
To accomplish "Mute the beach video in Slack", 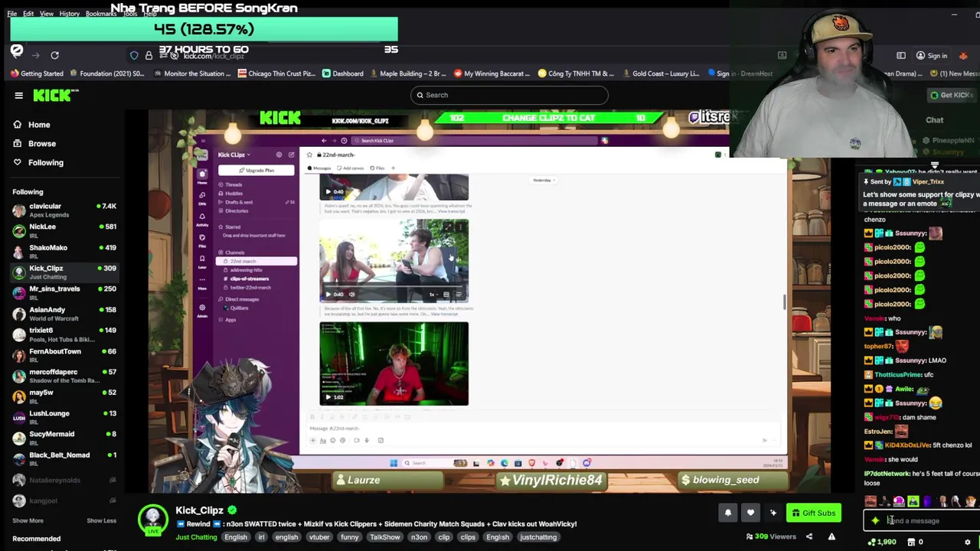I will pos(351,294).
